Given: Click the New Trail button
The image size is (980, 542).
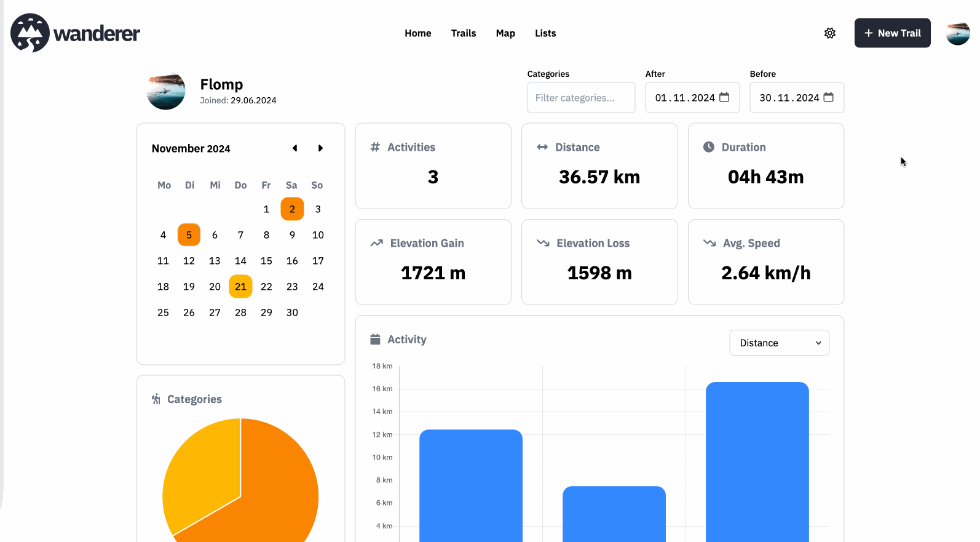Looking at the screenshot, I should point(892,33).
